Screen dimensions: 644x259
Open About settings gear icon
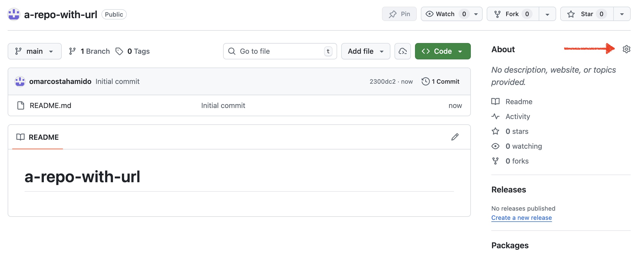pyautogui.click(x=626, y=49)
